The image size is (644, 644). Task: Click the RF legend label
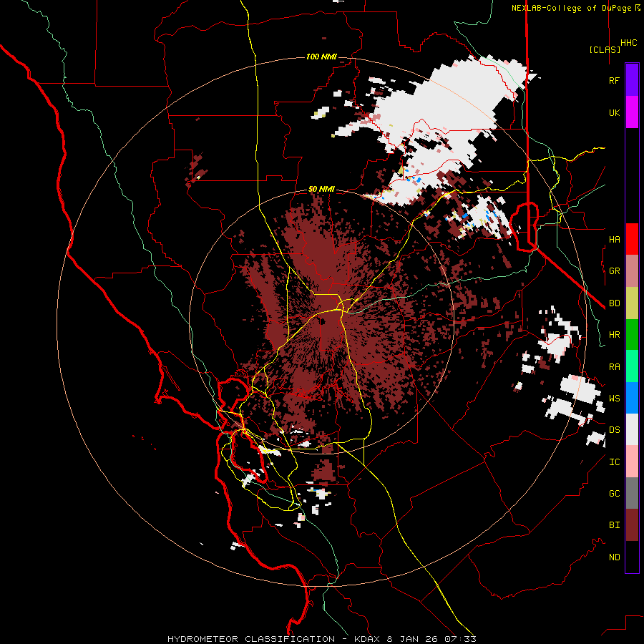614,81
